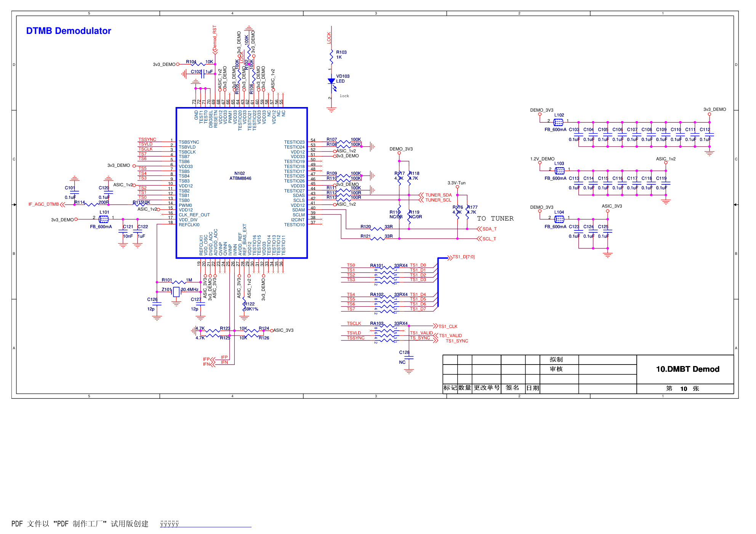The image size is (756, 534).
Task: Click the R121 resistor label
Action: click(x=366, y=236)
